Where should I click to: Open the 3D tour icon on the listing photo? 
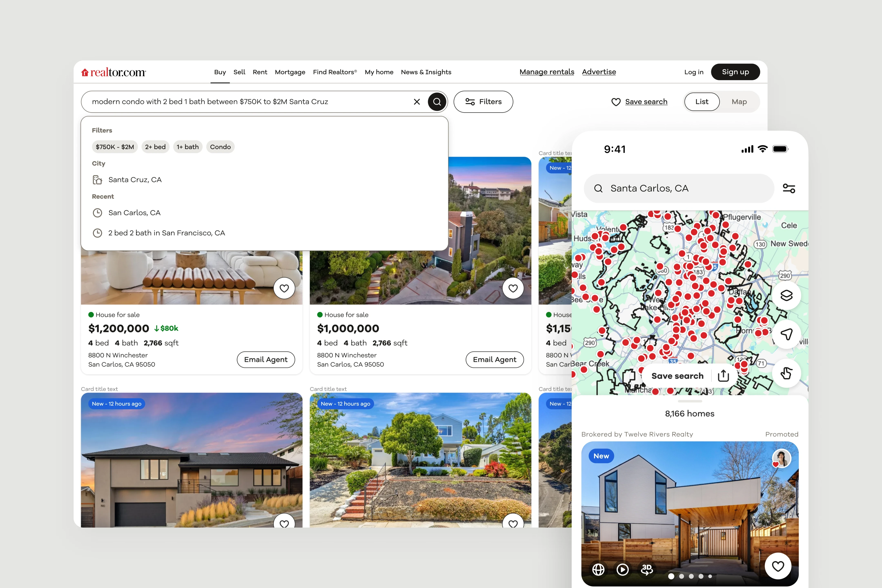[647, 569]
